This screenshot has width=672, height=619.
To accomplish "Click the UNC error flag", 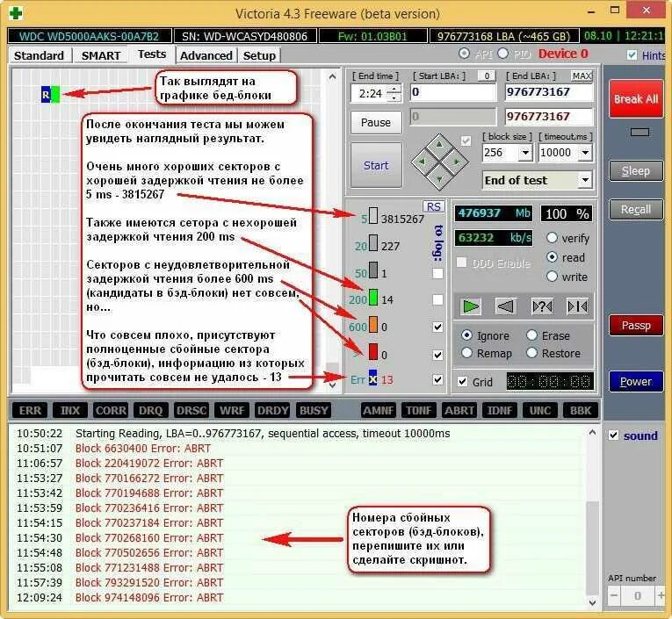I will pos(540,410).
